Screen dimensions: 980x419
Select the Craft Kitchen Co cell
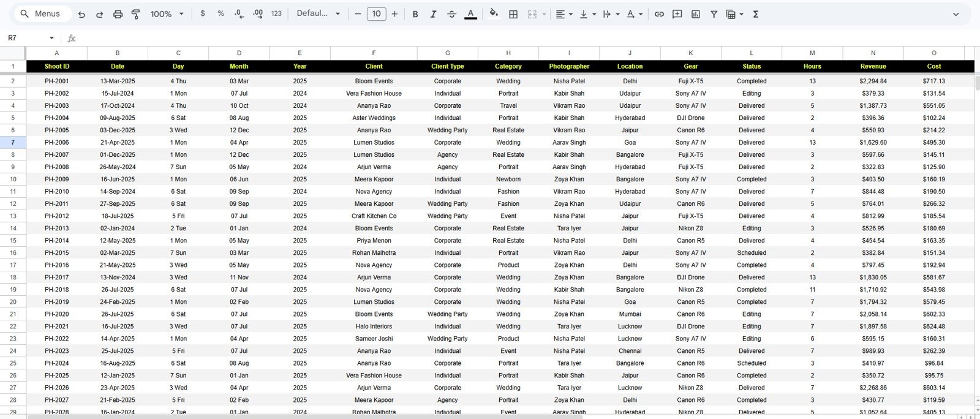pos(374,216)
